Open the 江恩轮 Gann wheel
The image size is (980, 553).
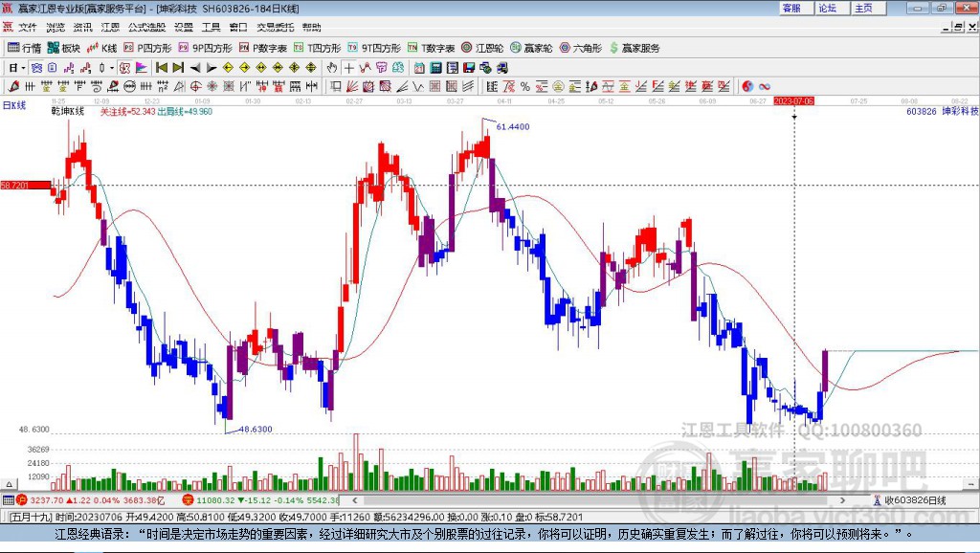pos(482,48)
